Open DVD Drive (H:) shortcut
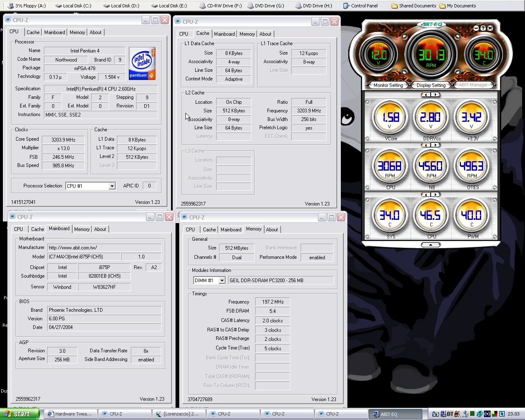Viewport: 525px width, 420px height. (313, 6)
